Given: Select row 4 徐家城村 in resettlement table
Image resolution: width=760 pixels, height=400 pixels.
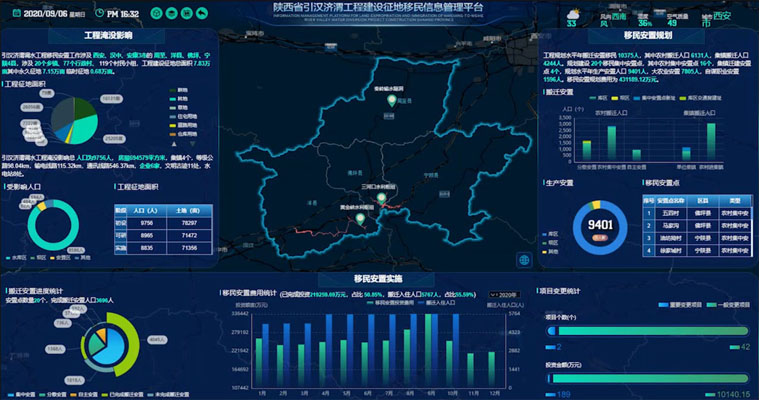Looking at the screenshot, I should (x=697, y=251).
